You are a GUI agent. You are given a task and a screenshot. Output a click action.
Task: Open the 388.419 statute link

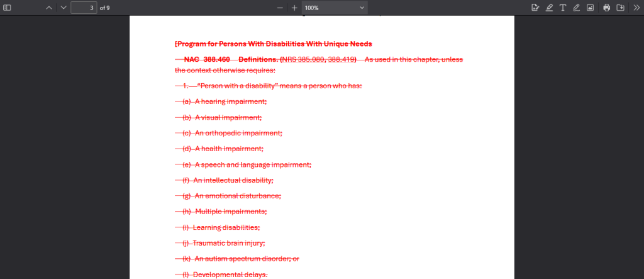tap(341, 60)
